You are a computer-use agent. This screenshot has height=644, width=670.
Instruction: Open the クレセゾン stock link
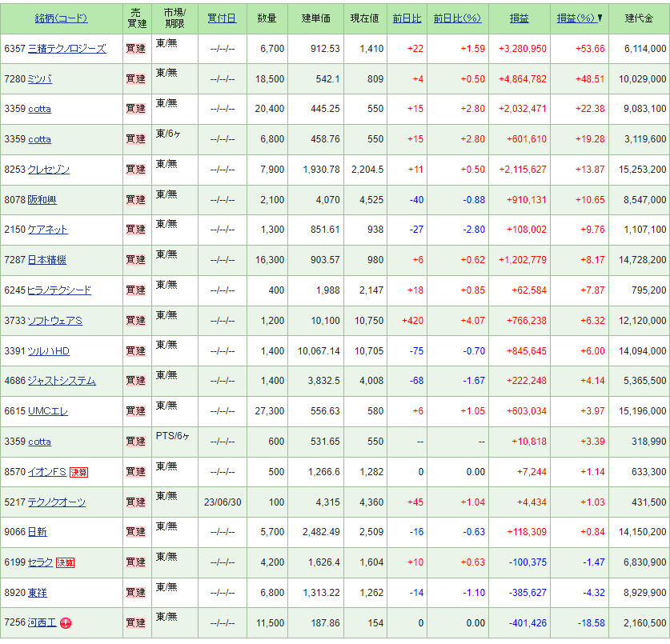click(x=48, y=170)
